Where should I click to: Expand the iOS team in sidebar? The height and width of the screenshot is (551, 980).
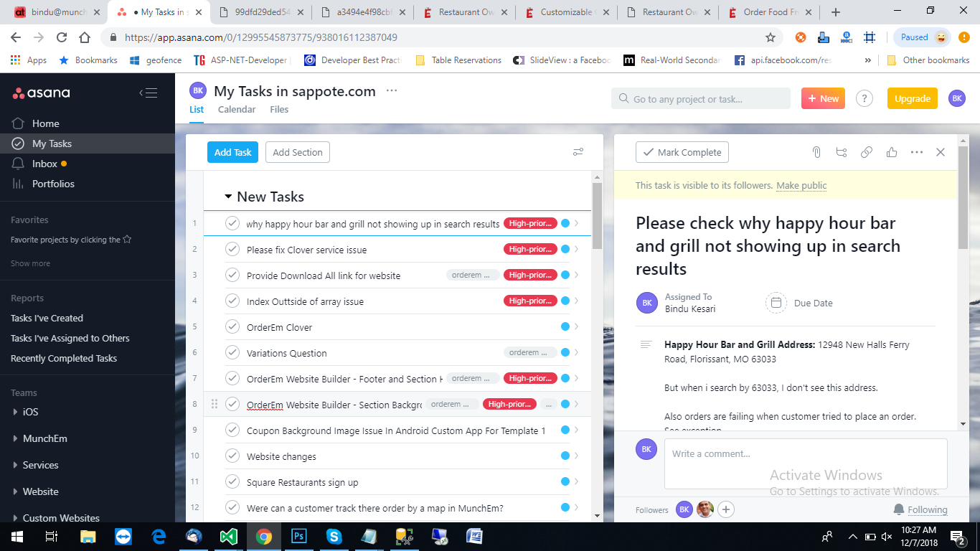click(16, 412)
